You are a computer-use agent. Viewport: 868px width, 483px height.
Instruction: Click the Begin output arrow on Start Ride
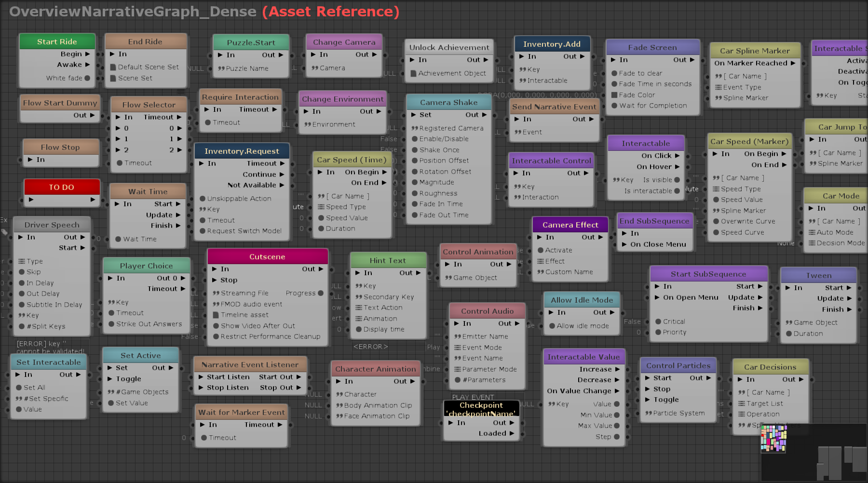pos(87,54)
